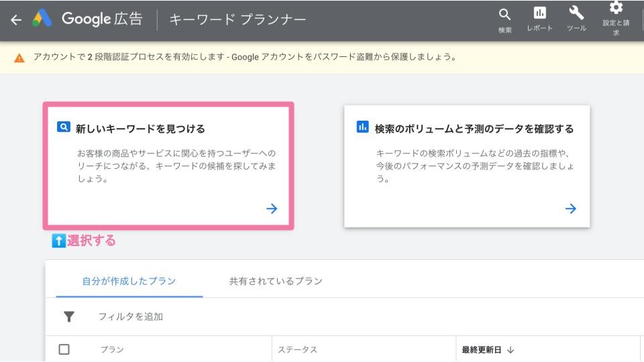The image size is (644, 362).
Task: Click the magnifier icon beside 新しいキーワードを見つける
Action: pyautogui.click(x=63, y=127)
